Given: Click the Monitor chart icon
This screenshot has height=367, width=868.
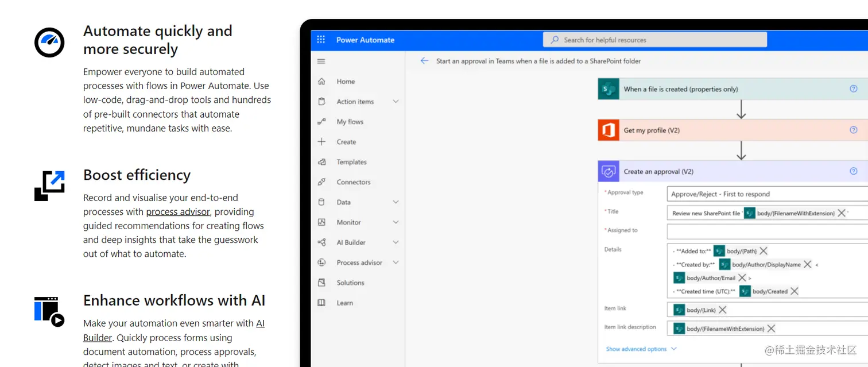Looking at the screenshot, I should click(x=321, y=222).
